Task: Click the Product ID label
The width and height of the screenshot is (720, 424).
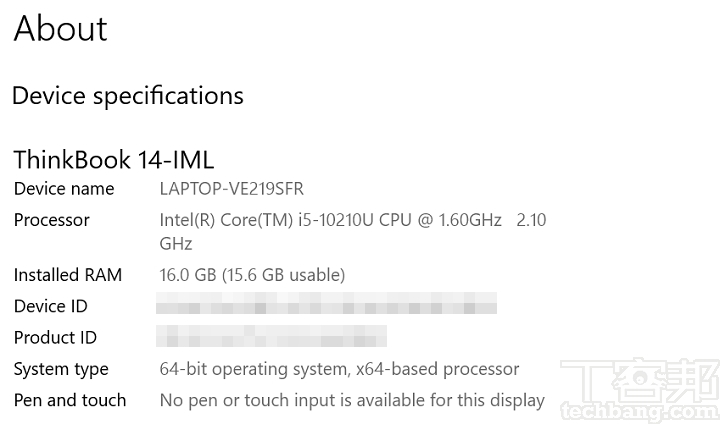Action: (x=55, y=338)
